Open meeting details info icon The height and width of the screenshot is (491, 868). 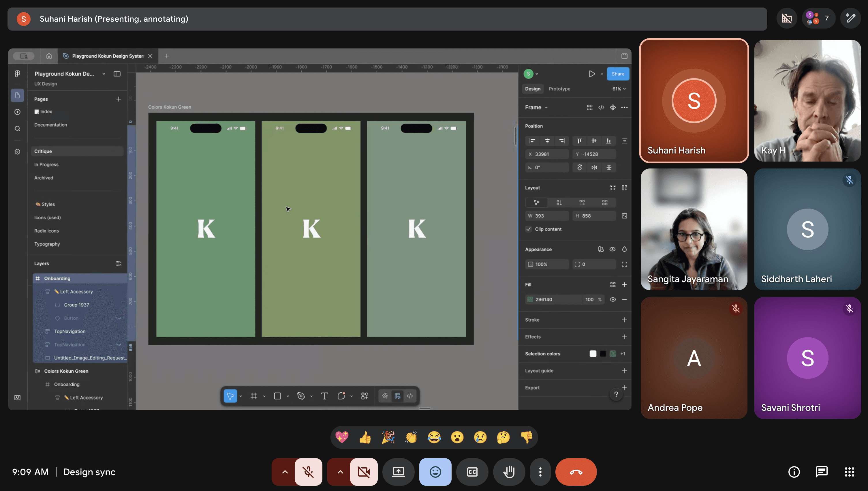click(794, 472)
